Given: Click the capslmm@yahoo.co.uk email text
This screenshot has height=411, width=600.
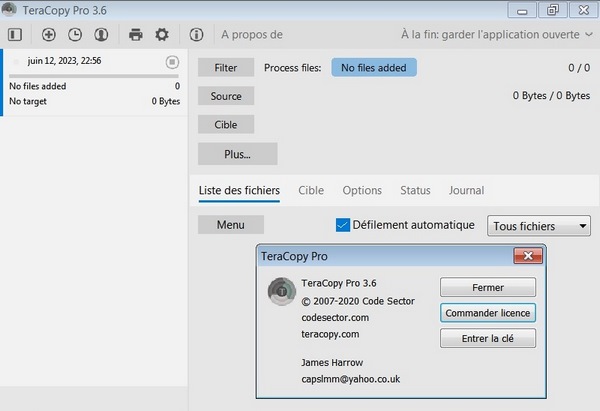Looking at the screenshot, I should click(x=351, y=379).
